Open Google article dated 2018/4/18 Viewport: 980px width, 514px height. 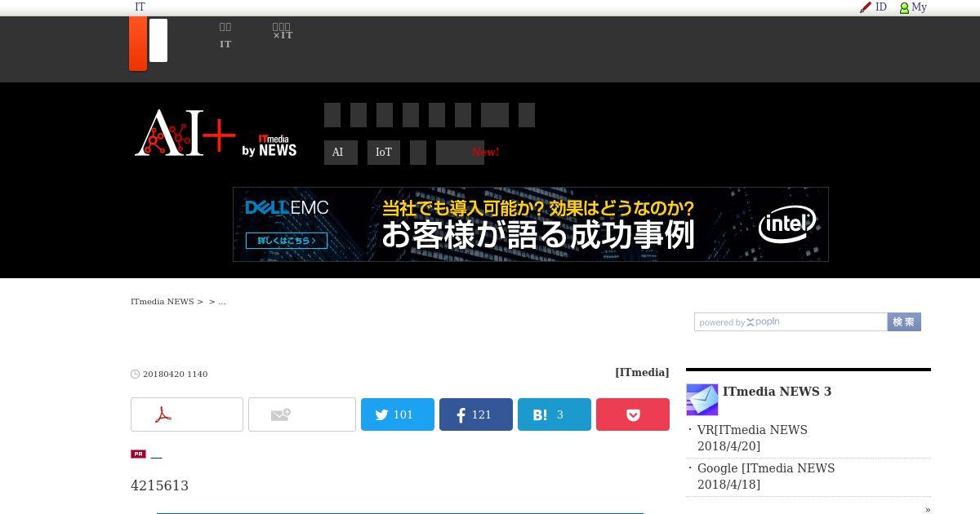pyautogui.click(x=766, y=476)
